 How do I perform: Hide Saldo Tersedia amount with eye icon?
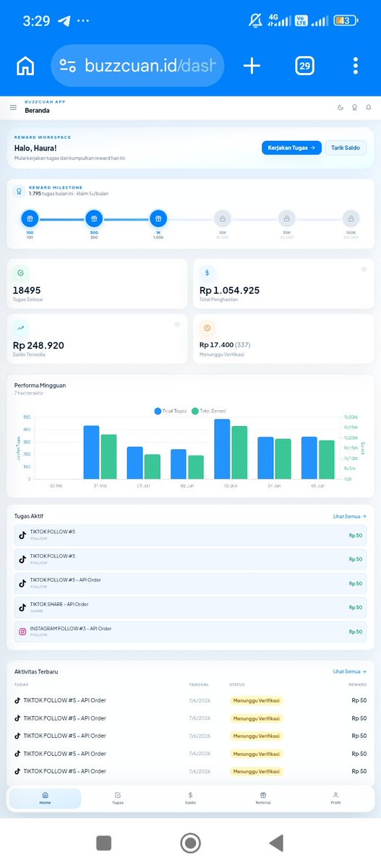[x=177, y=324]
